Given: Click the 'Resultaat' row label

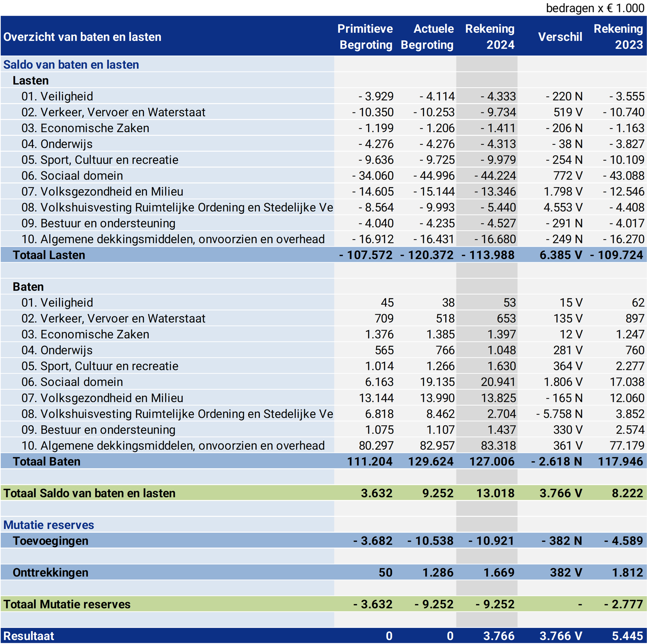Looking at the screenshot, I should [x=29, y=636].
